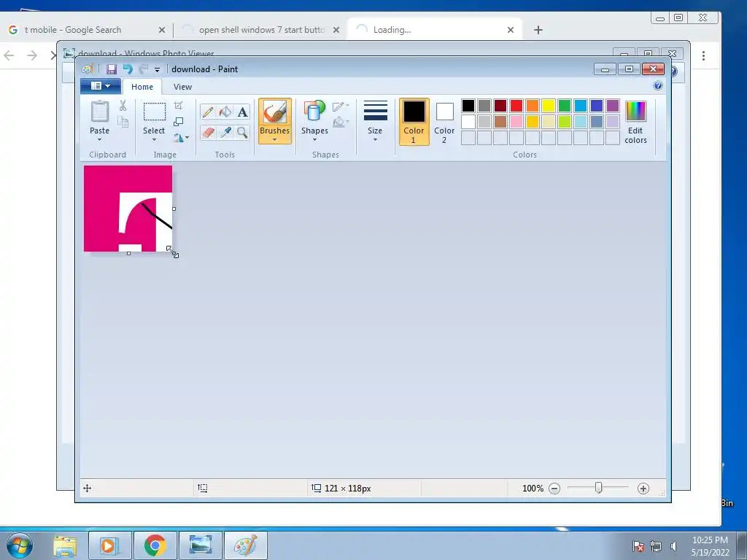
Task: Open File Explorer from taskbar
Action: [x=65, y=545]
